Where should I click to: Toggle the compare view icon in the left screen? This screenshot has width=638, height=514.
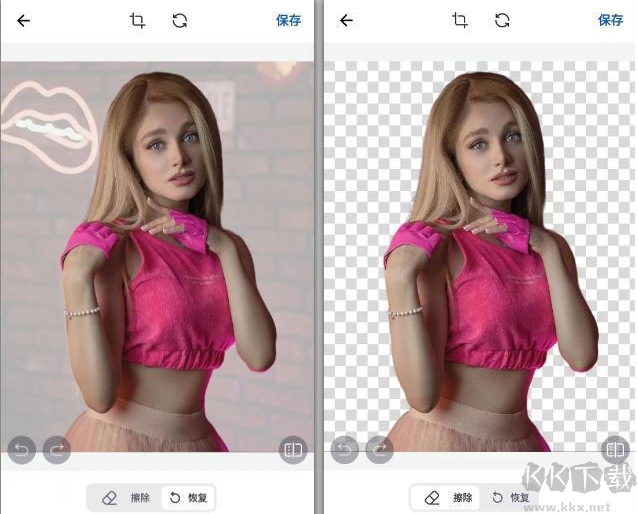tap(293, 451)
